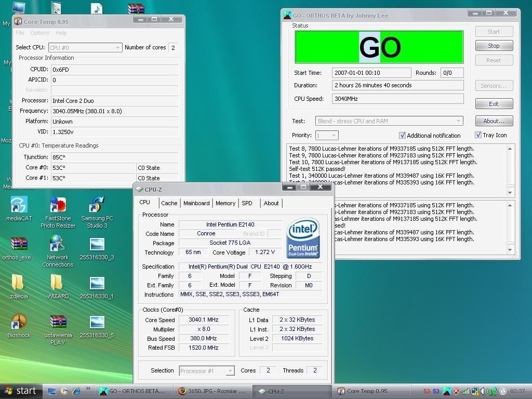Switch to SPD tab in CPU-Z

[247, 203]
